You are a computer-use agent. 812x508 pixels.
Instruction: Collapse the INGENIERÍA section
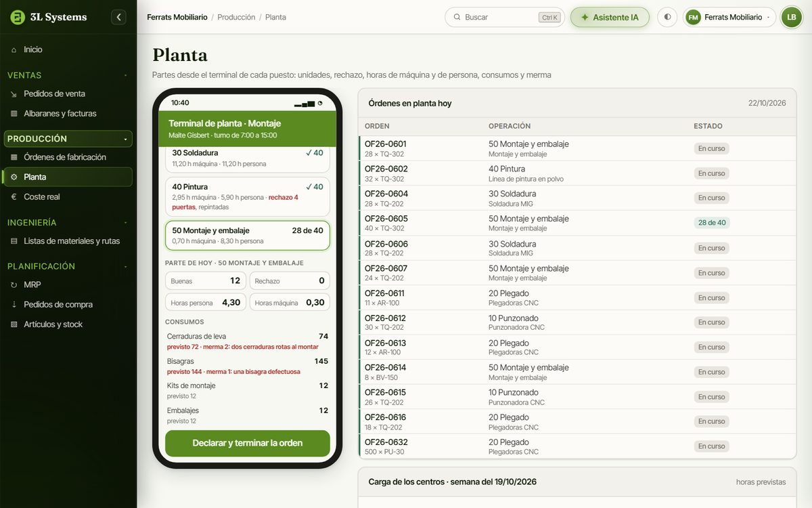[x=68, y=222]
